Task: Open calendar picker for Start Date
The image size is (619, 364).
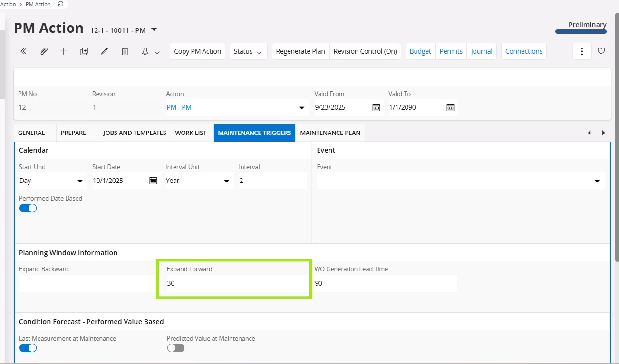Action: tap(153, 181)
